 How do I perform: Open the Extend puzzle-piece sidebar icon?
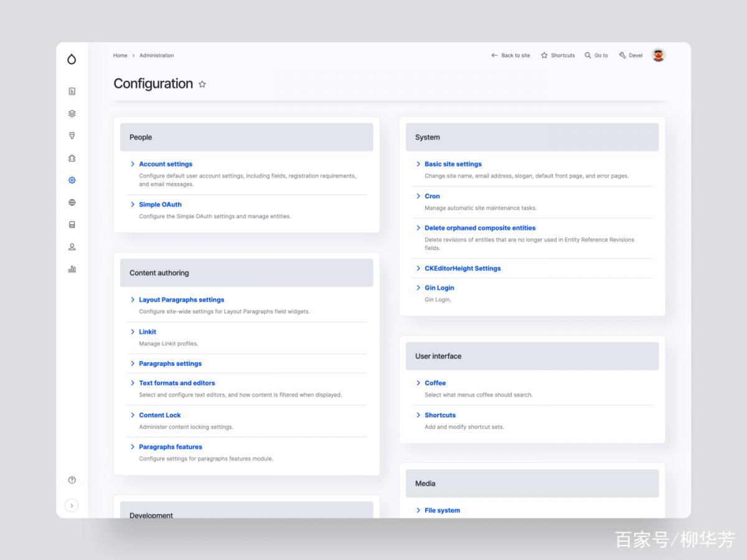[72, 158]
